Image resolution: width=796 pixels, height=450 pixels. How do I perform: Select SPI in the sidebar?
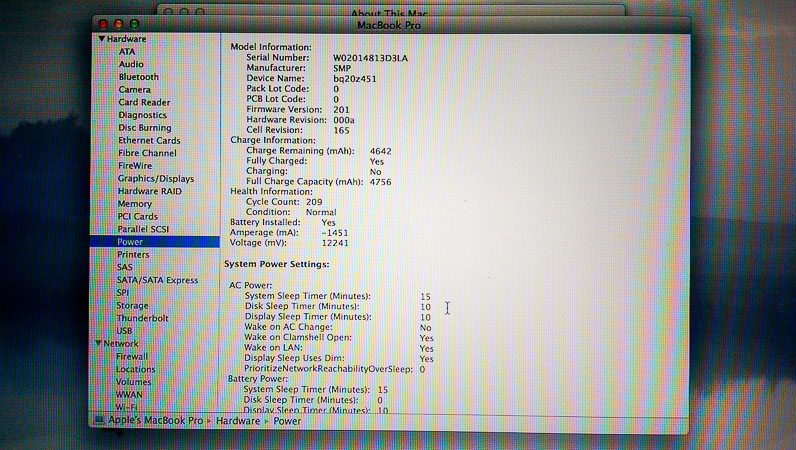click(x=123, y=293)
